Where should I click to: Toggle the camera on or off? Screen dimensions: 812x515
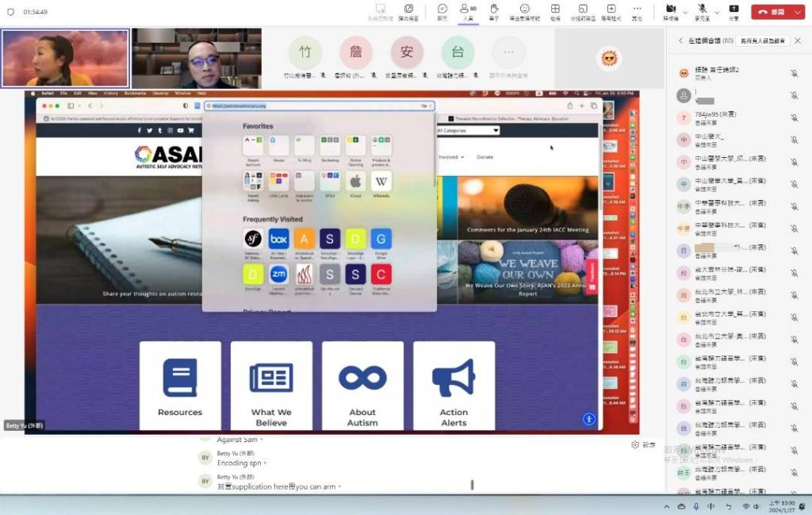coord(670,11)
